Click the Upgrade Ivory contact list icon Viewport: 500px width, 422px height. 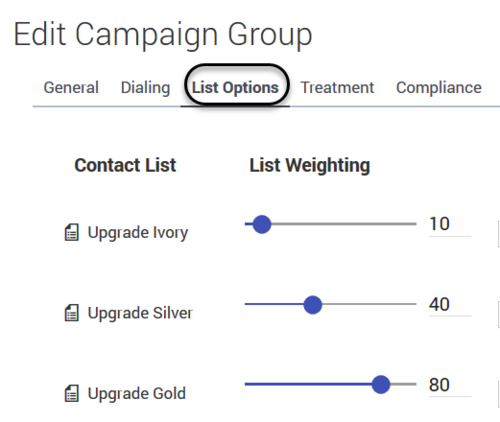tap(71, 232)
